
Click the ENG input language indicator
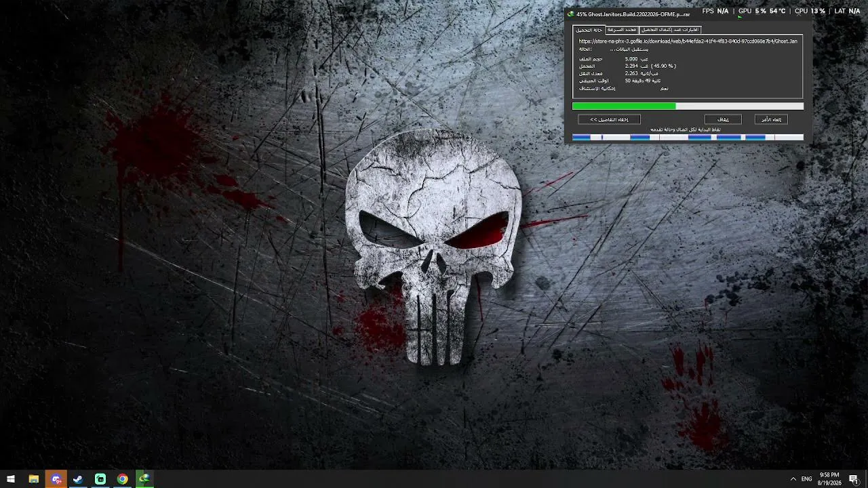click(807, 479)
